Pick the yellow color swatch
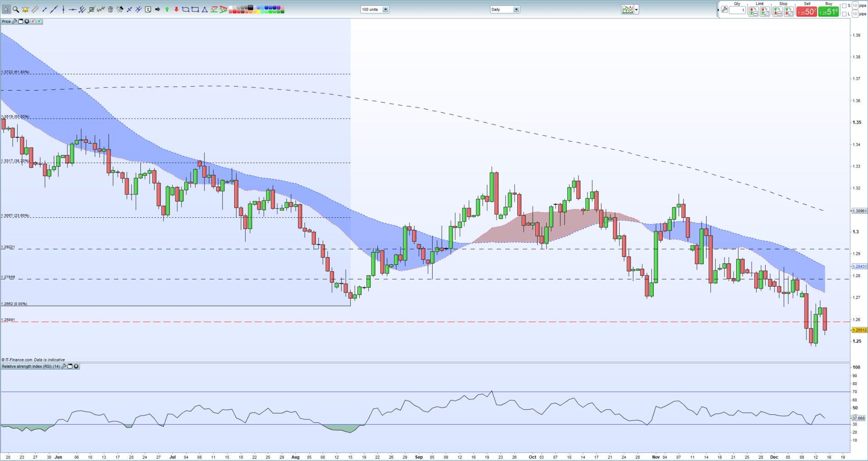Screen dimensions: 868x461 coord(258,11)
